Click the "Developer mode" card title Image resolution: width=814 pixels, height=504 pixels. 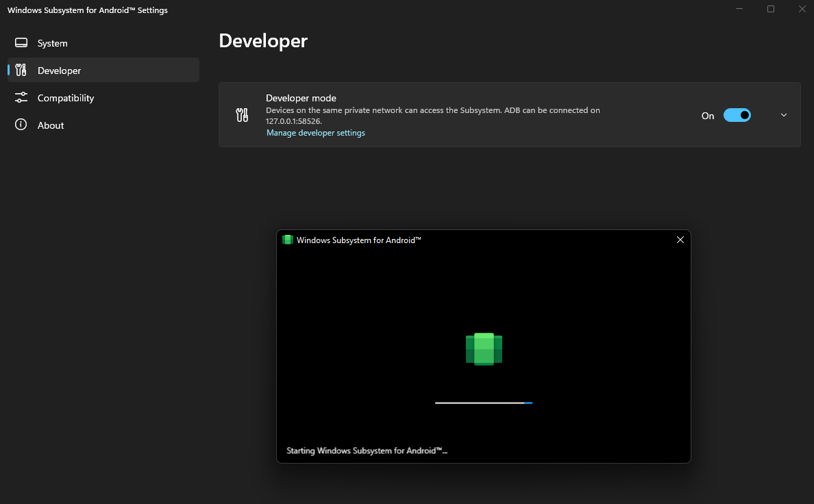pyautogui.click(x=301, y=98)
